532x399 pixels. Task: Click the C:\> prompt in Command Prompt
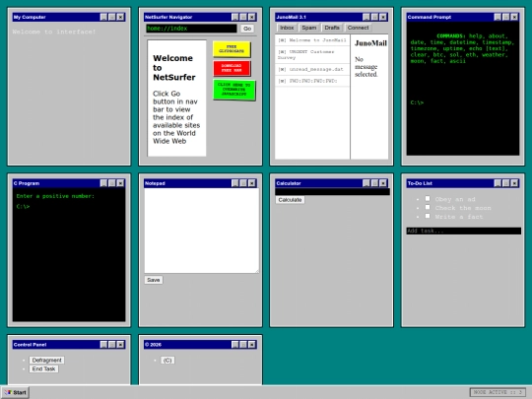417,102
